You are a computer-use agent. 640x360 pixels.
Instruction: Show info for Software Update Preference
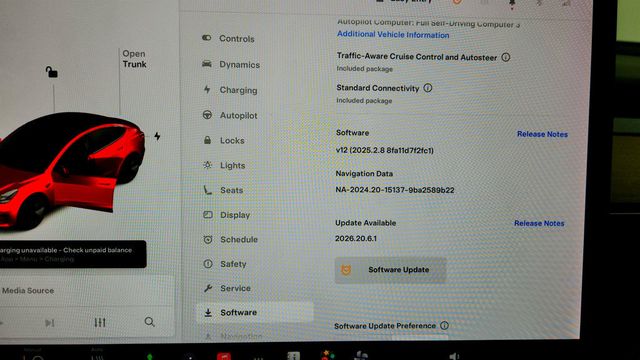coord(444,325)
